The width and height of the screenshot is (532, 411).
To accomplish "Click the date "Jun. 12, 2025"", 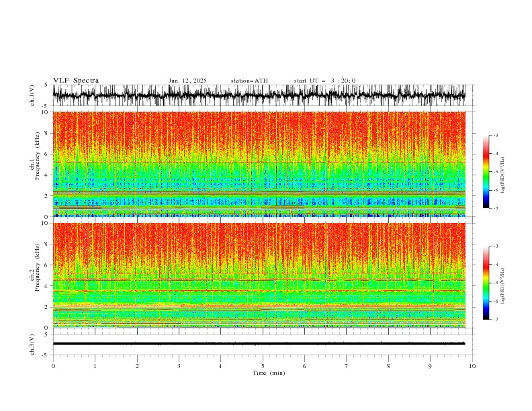I will (187, 81).
